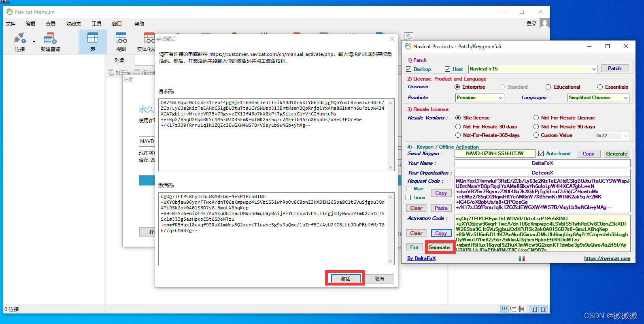This screenshot has height=324, width=644.
Task: Click the 取消 cancel button
Action: point(379,279)
